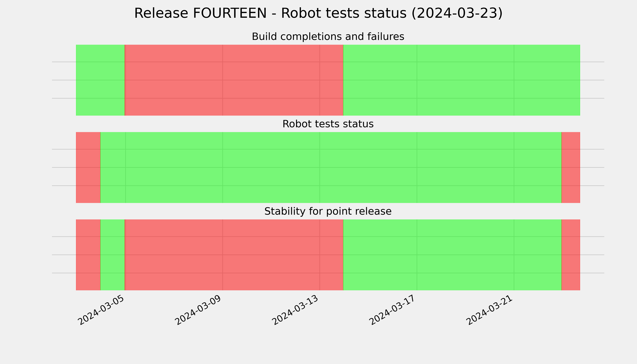Click the "Stability for point release" subplot title
The height and width of the screenshot is (364, 637).
[x=328, y=212]
